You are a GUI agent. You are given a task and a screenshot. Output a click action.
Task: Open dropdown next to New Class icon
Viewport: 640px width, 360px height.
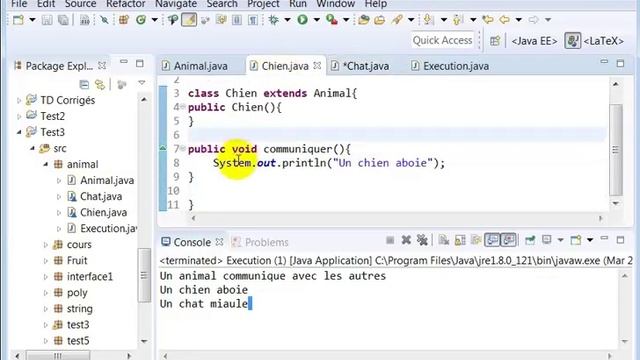coord(154,20)
